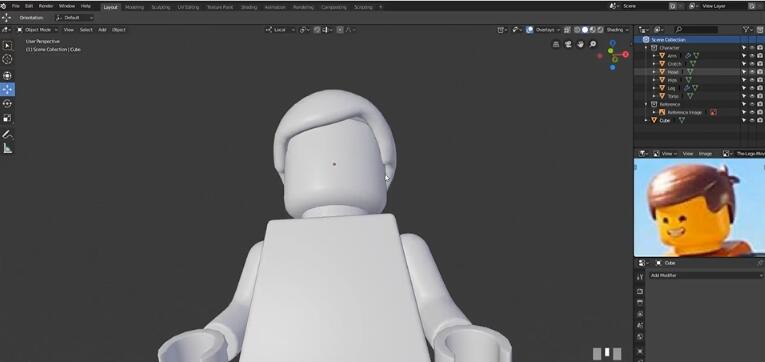
Task: Switch to the Modeling workspace tab
Action: point(134,7)
